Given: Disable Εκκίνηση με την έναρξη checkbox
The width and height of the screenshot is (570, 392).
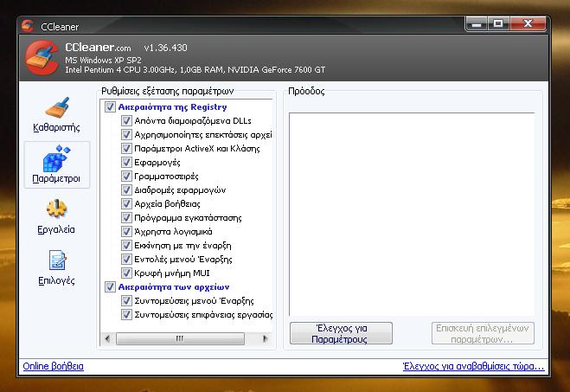Looking at the screenshot, I should click(x=126, y=245).
